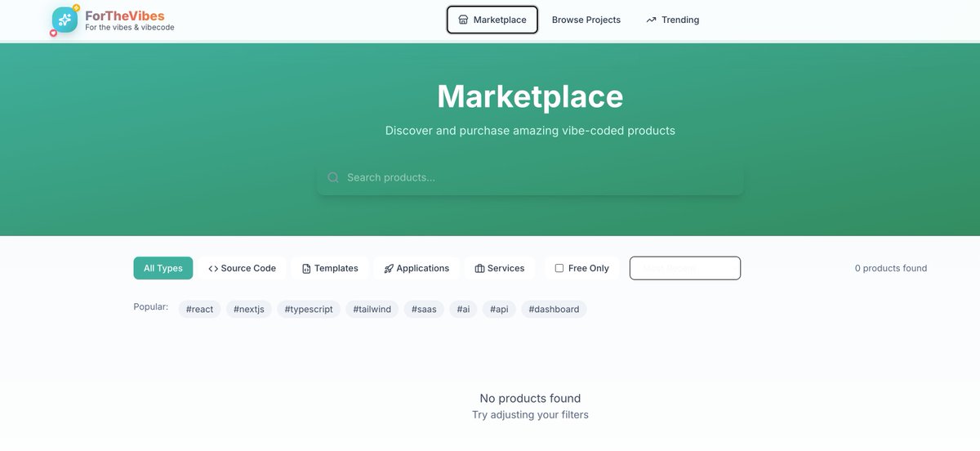Viewport: 980px width, 451px height.
Task: Select the #tailwind popular tag
Action: click(372, 309)
